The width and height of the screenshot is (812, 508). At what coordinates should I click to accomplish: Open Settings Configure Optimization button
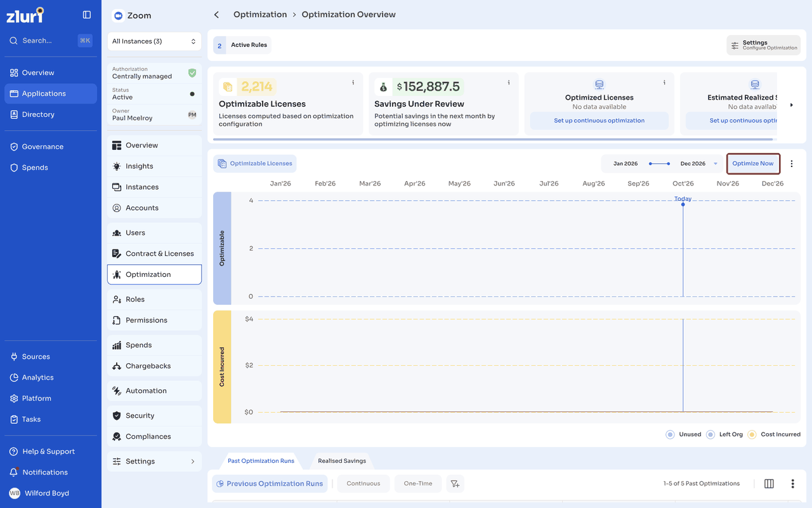point(763,45)
